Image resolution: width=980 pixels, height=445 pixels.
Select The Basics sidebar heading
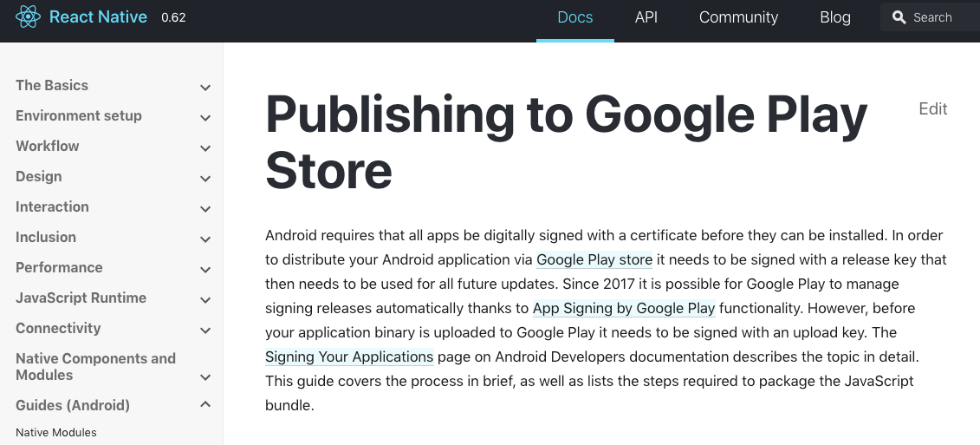click(x=52, y=85)
